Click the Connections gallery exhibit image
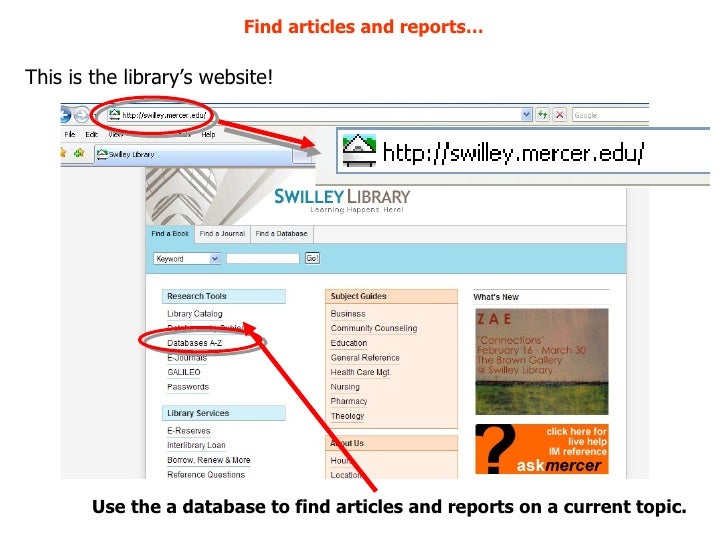Viewport: 728px width, 546px height. pos(541,362)
